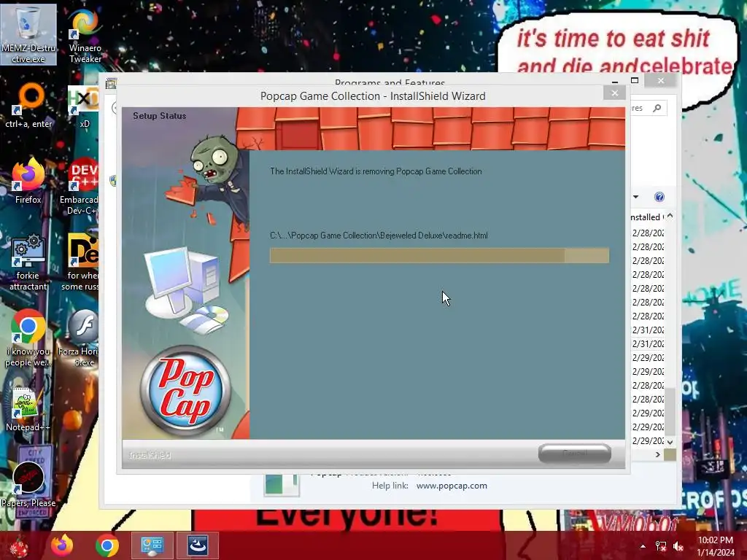Switch to InstallShield taskbar item
Viewport: 747px width, 560px height.
(197, 545)
